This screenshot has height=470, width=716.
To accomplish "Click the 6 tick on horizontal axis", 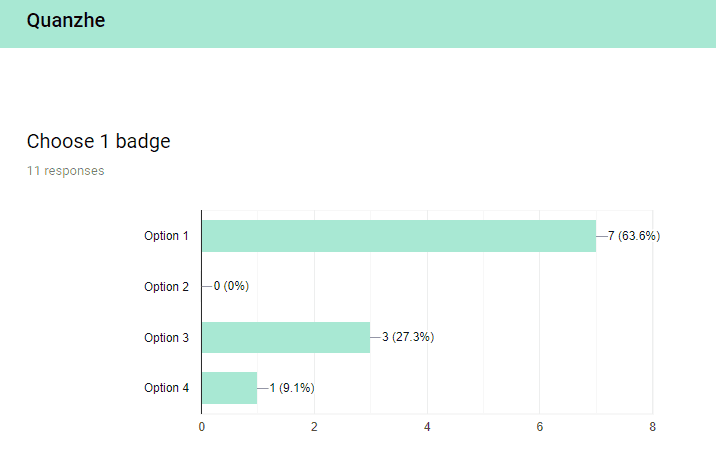I will click(540, 427).
